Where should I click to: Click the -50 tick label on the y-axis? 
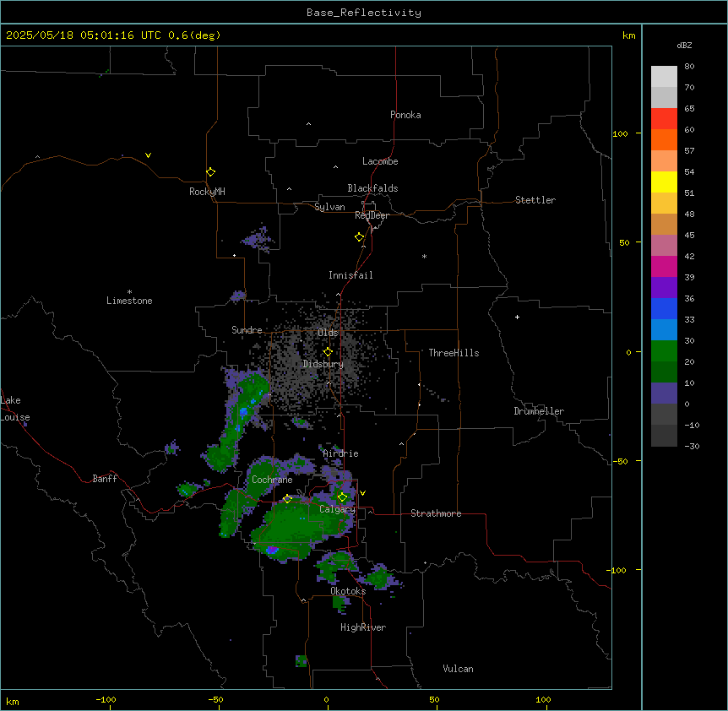click(620, 461)
